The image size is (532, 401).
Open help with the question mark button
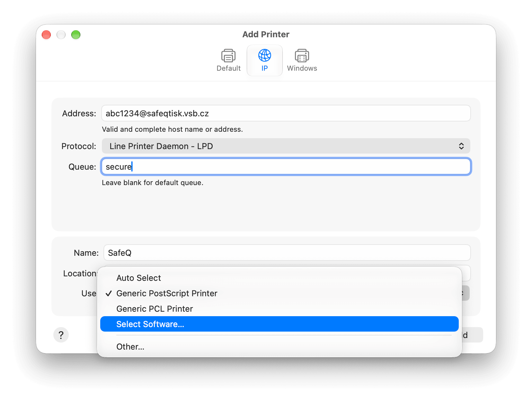click(61, 335)
